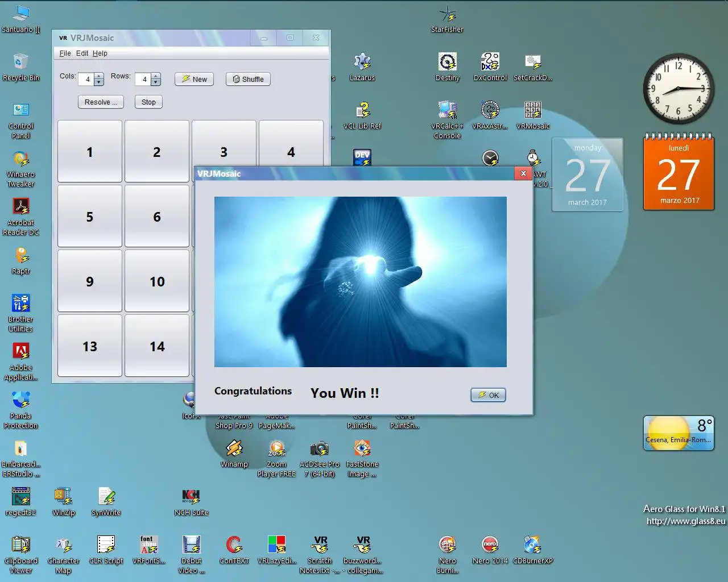
Task: Click the Shuffle button
Action: [x=248, y=79]
